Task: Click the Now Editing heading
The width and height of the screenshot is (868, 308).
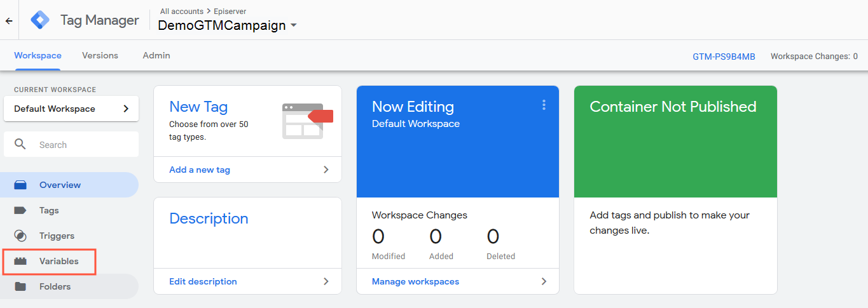Action: tap(413, 107)
